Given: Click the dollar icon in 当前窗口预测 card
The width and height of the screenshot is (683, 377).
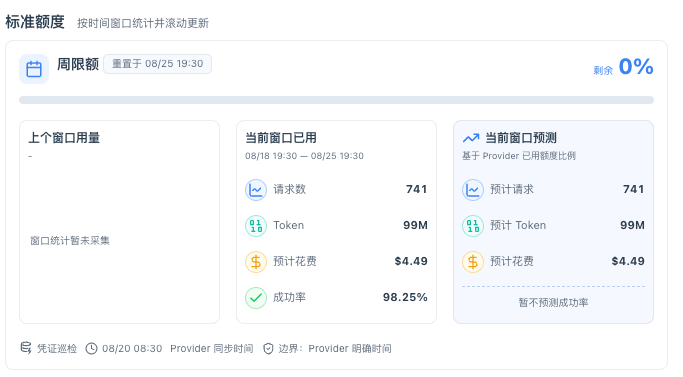Looking at the screenshot, I should pos(473,262).
